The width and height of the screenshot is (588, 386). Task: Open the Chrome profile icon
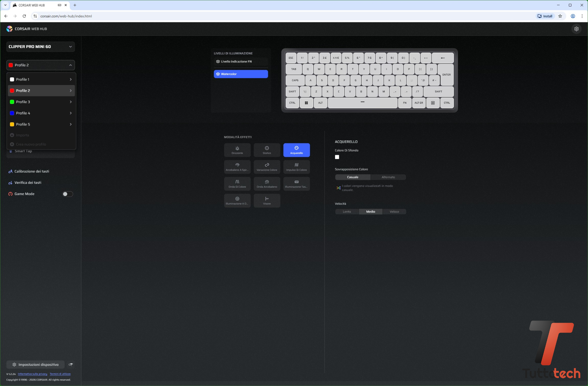point(573,16)
